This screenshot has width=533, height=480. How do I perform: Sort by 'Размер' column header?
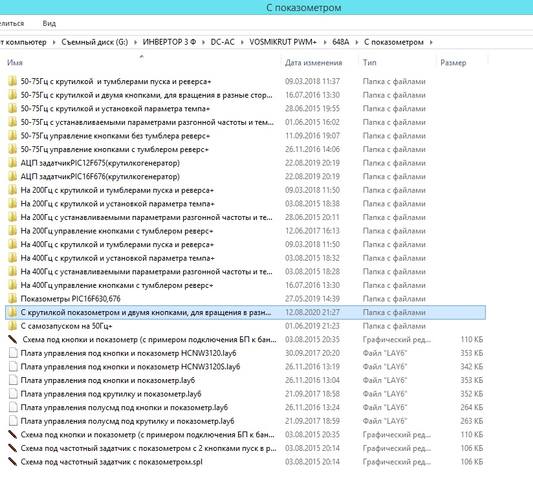coord(453,63)
